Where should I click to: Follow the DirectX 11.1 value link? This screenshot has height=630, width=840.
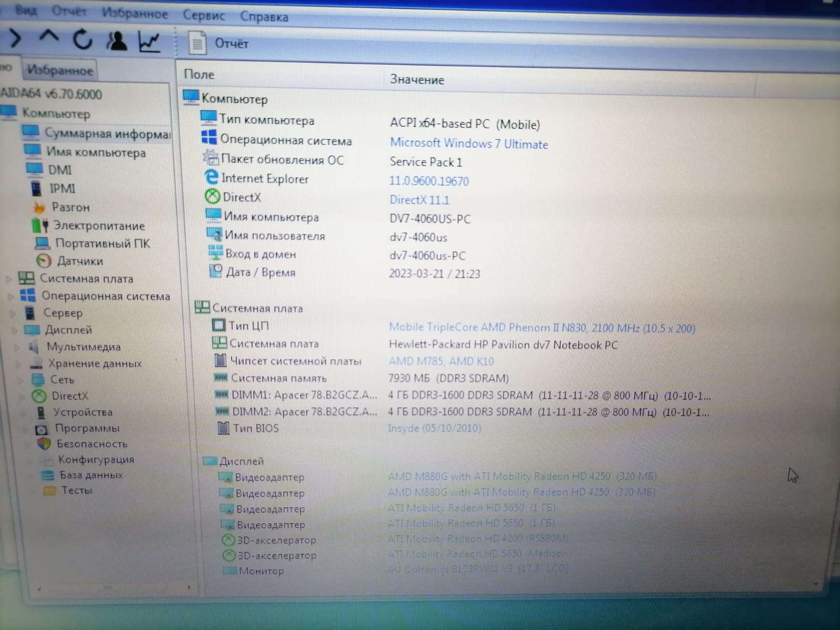pos(419,200)
